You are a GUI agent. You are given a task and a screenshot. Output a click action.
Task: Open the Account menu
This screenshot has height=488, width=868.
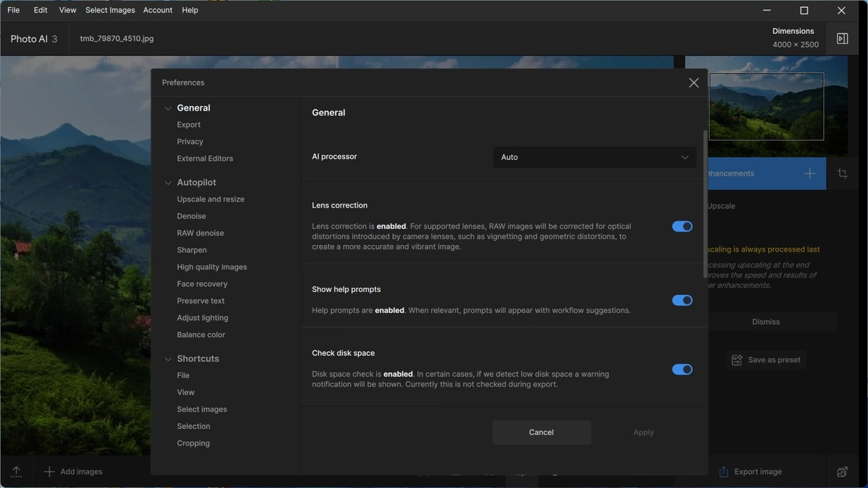pyautogui.click(x=158, y=10)
